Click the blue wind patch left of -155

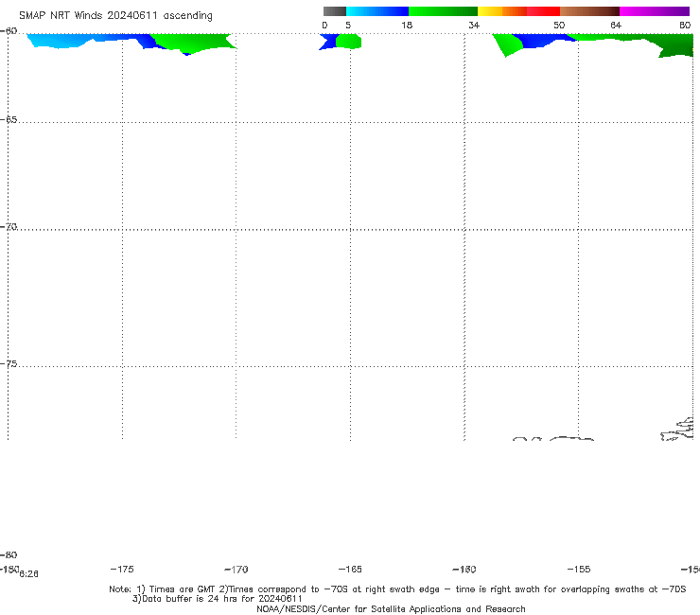click(538, 40)
